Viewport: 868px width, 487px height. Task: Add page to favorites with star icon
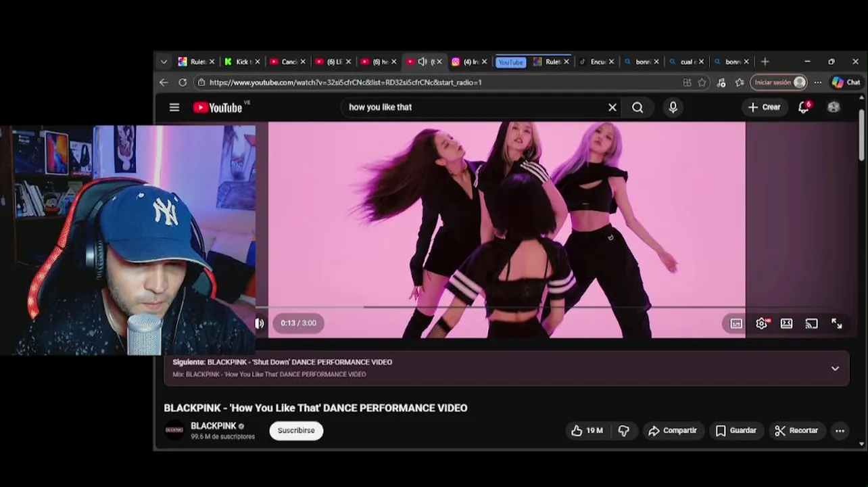click(x=702, y=83)
